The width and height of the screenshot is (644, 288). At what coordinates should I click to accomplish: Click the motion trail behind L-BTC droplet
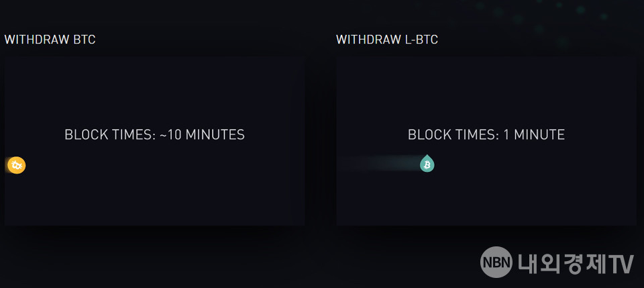[x=382, y=163]
